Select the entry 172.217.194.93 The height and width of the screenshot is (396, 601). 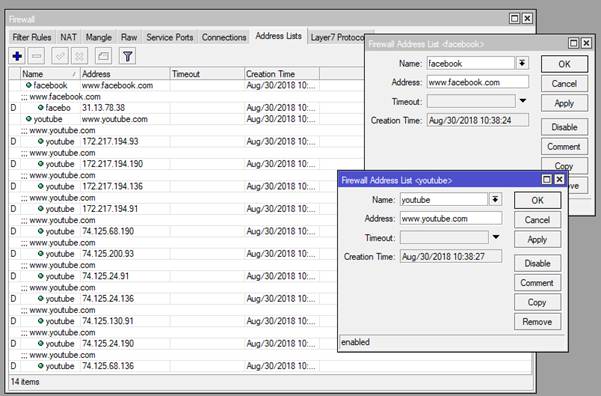186,141
